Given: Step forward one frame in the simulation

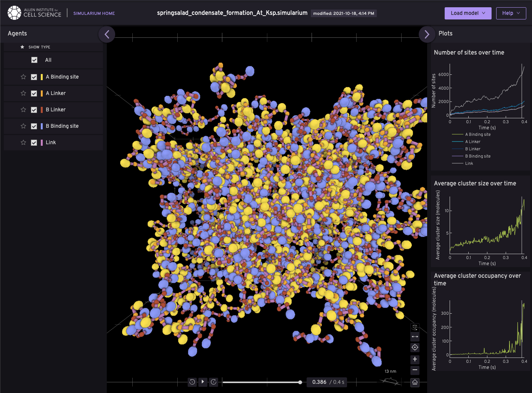Looking at the screenshot, I should pos(213,382).
